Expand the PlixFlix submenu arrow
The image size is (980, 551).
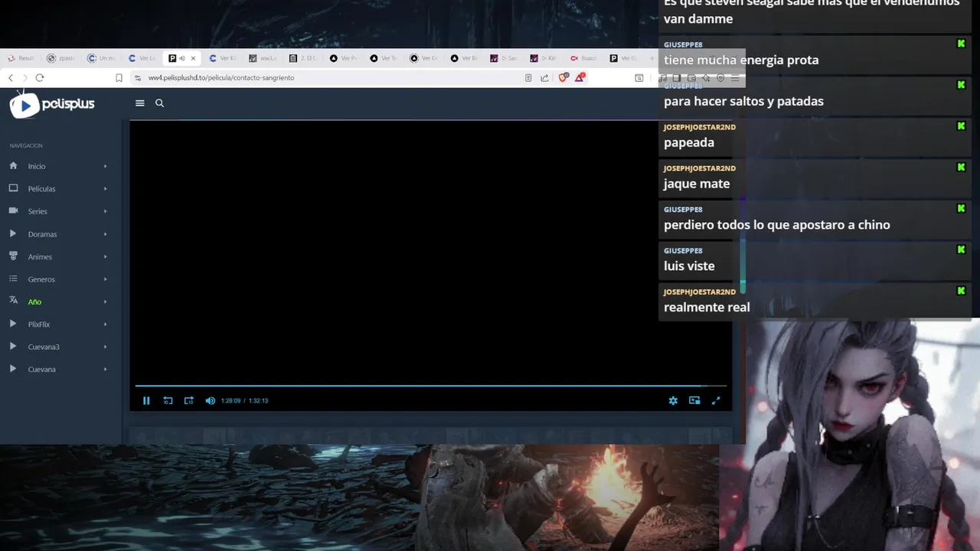106,324
